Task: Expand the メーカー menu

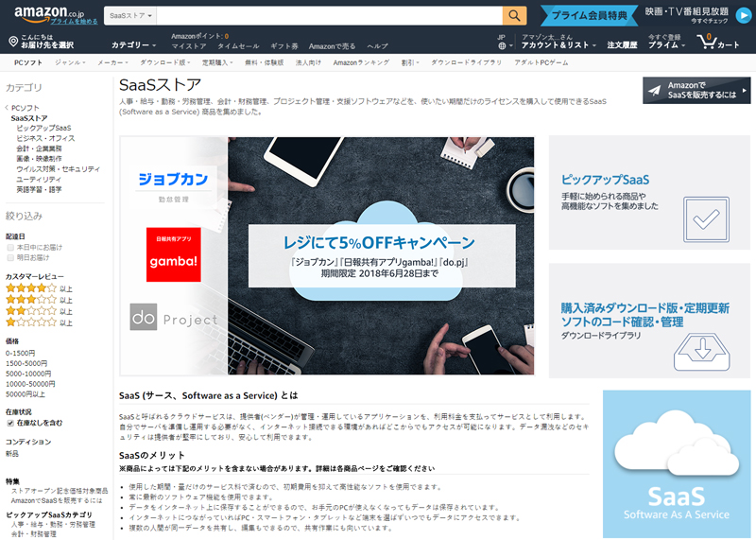Action: (x=112, y=62)
